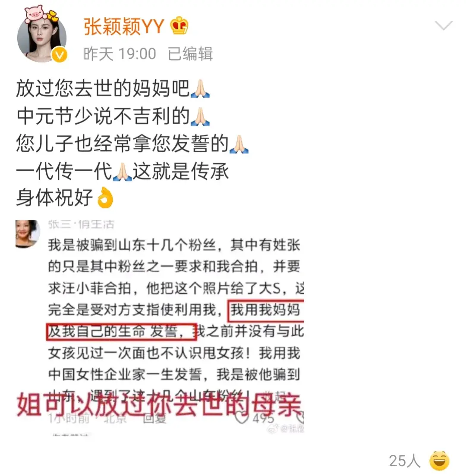Open the embedded comment screenshot image

coord(160,327)
